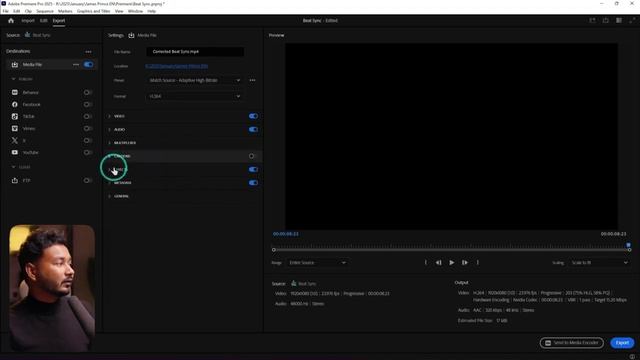
Task: Click the blue Export button
Action: [x=622, y=343]
